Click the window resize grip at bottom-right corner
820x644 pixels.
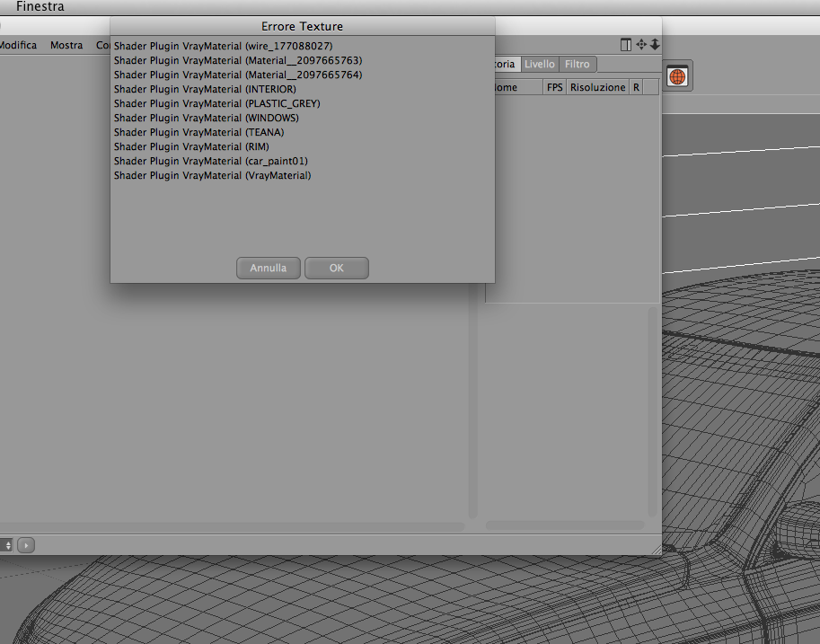(657, 550)
